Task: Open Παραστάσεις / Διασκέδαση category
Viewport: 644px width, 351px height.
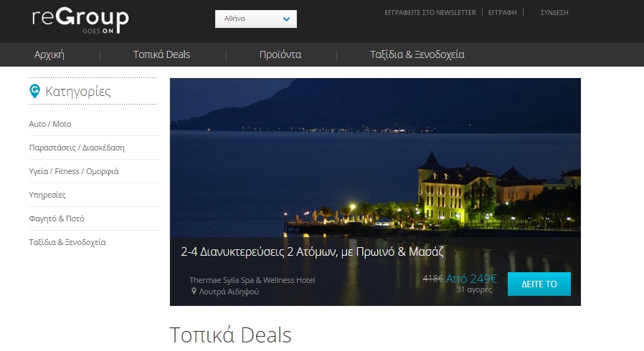Action: coord(77,148)
